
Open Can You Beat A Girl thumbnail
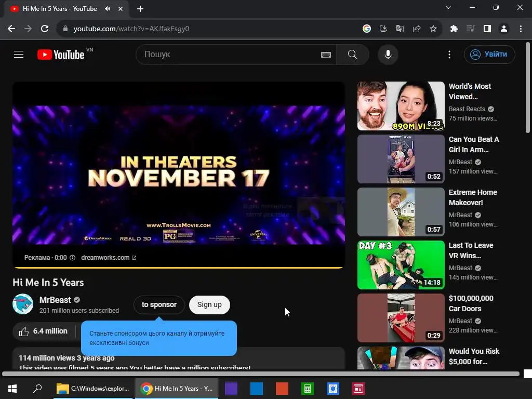tap(401, 159)
